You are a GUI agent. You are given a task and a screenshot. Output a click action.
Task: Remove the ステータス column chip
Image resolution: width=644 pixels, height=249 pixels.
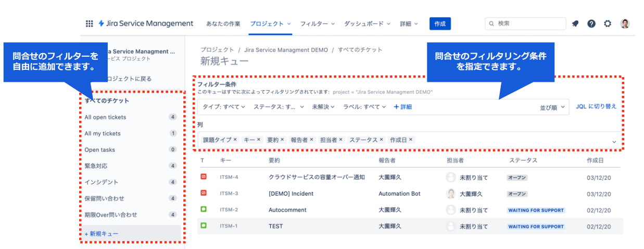381,140
